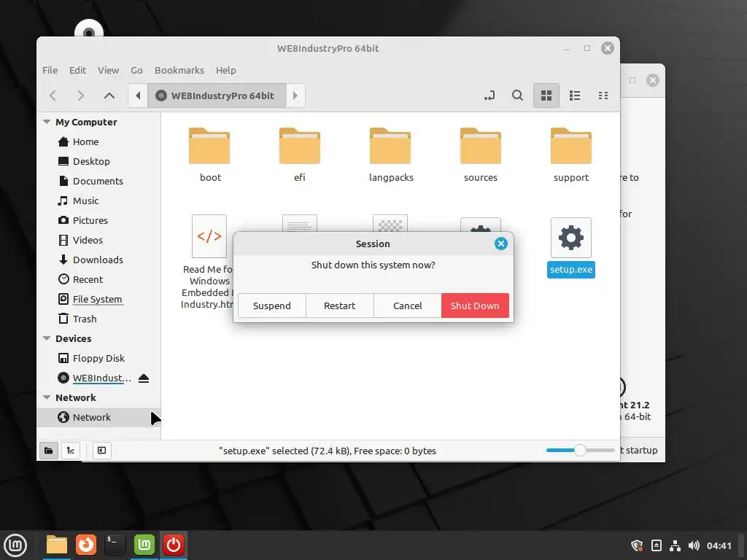The image size is (747, 560).
Task: Open File System in the sidebar
Action: point(98,299)
